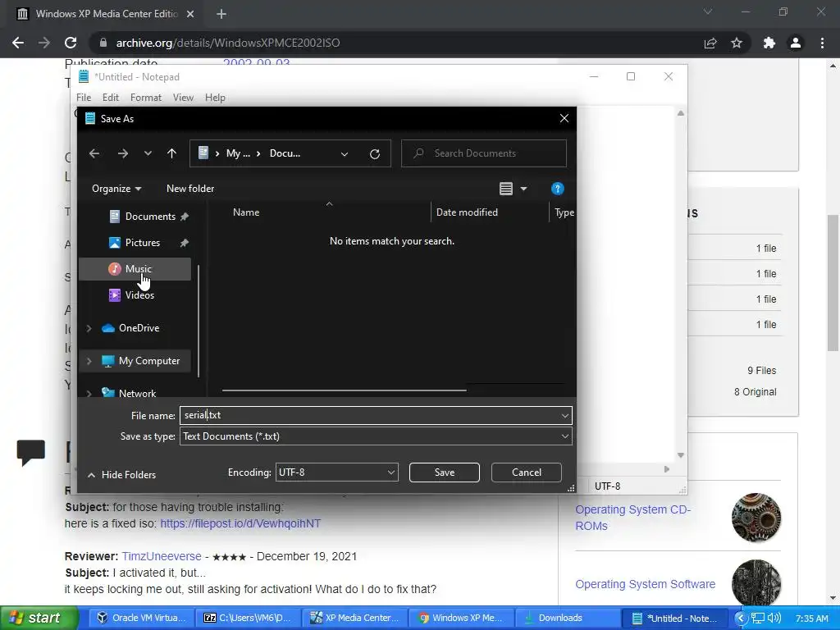Select My Computer in navigation pane
The width and height of the screenshot is (840, 630).
pos(149,361)
